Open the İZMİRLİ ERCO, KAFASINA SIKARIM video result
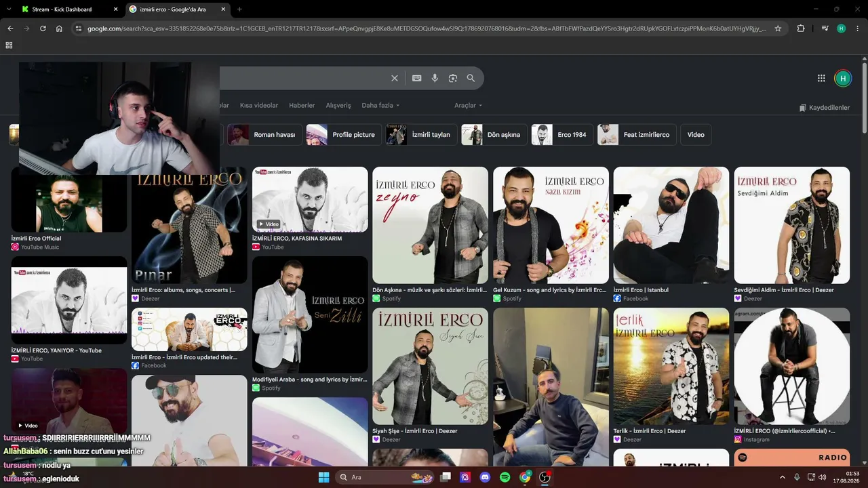This screenshot has width=868, height=488. point(310,199)
